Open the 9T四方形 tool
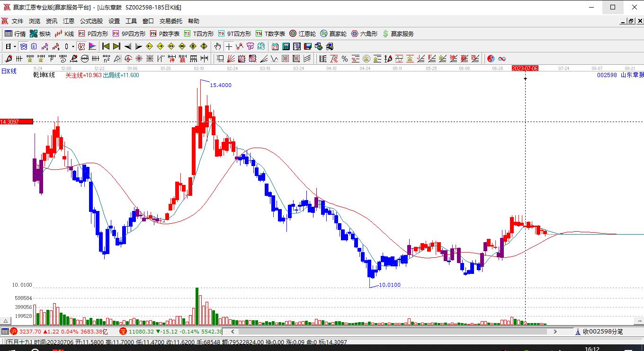This screenshot has height=351, width=644. pos(234,34)
